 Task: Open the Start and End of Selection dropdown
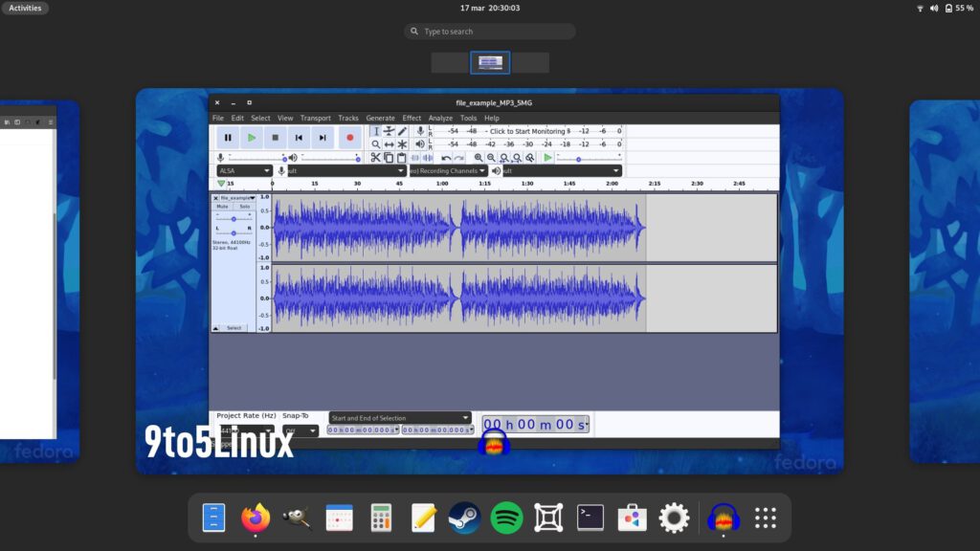(x=399, y=418)
